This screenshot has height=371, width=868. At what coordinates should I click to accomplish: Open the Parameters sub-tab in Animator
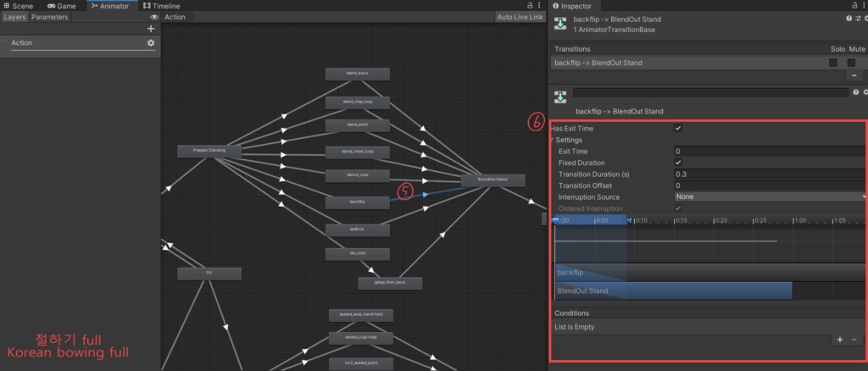pos(49,17)
